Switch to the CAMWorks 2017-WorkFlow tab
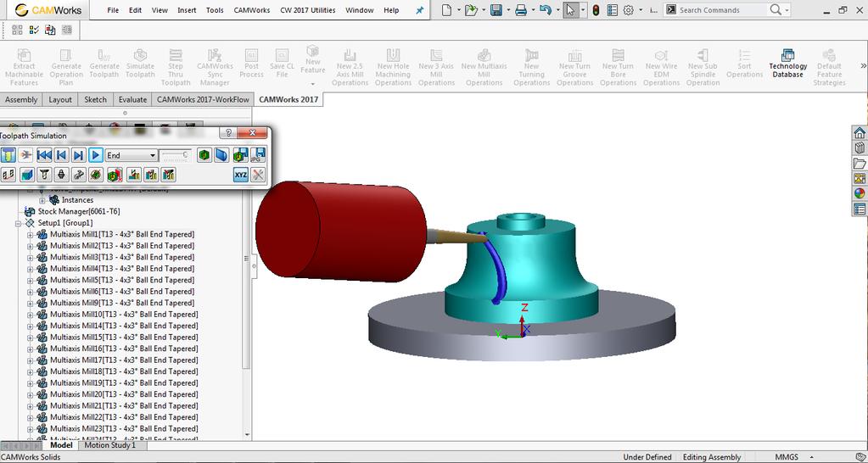Image resolution: width=868 pixels, height=463 pixels. pos(203,99)
